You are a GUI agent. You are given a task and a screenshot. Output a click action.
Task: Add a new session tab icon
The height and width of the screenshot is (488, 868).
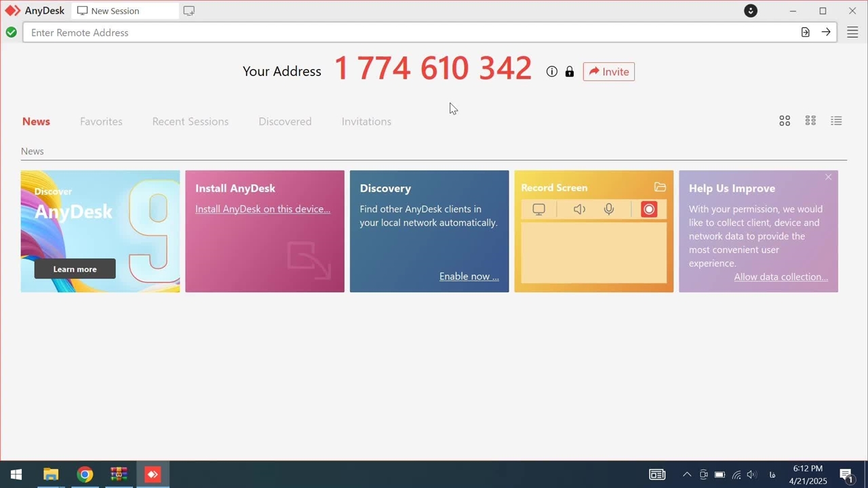[x=189, y=11]
